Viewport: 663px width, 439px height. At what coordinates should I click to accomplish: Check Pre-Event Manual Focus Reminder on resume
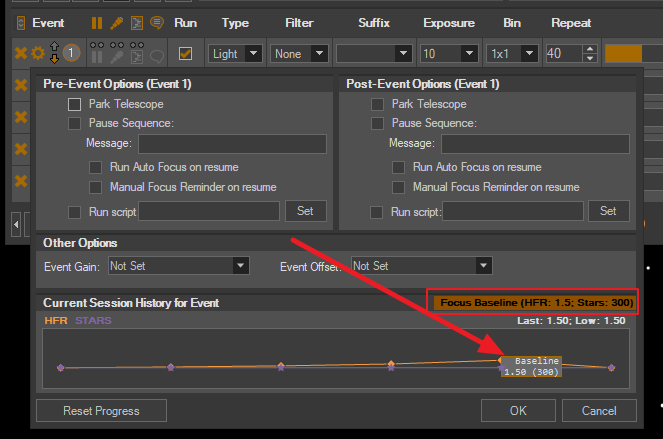96,187
